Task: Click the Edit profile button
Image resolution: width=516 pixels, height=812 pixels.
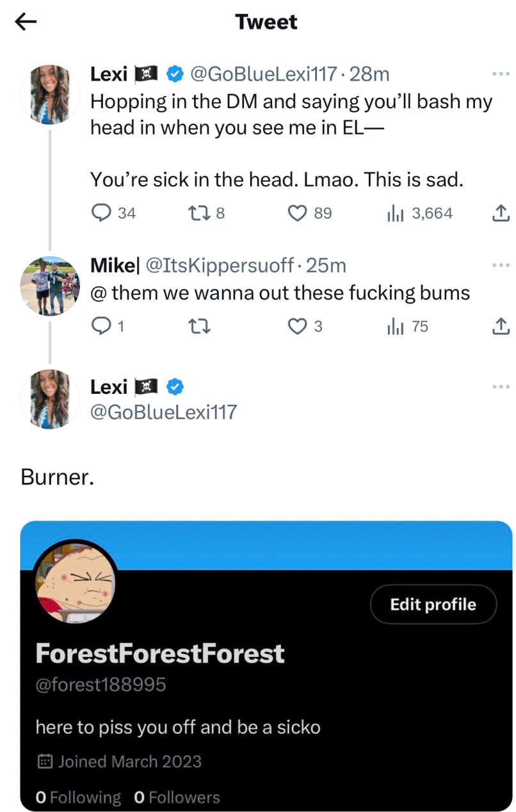Action: click(433, 604)
